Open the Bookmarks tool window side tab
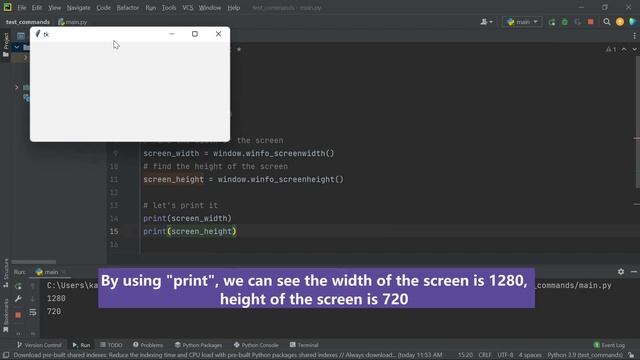 (6, 316)
